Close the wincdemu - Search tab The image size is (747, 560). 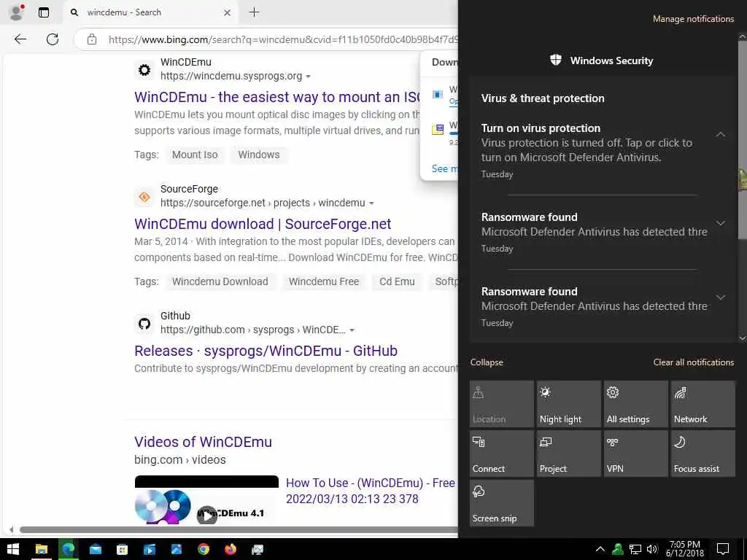[x=228, y=12]
